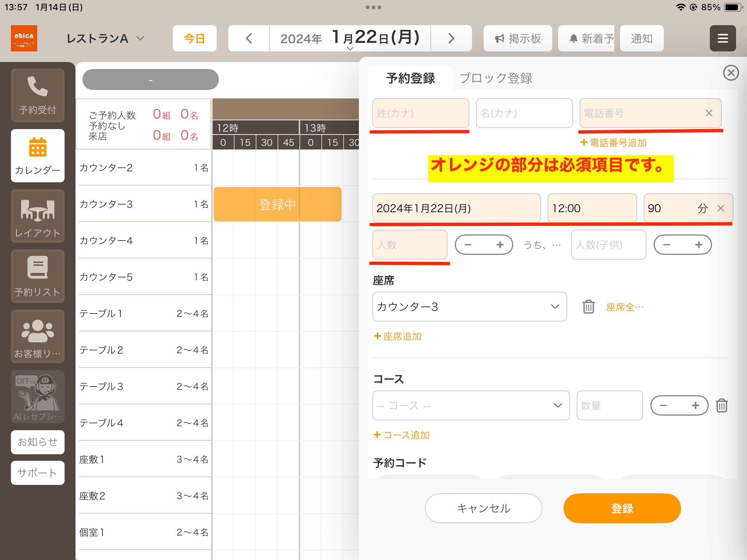The height and width of the screenshot is (560, 747).
Task: Close the reservation panel X icon
Action: click(x=731, y=73)
